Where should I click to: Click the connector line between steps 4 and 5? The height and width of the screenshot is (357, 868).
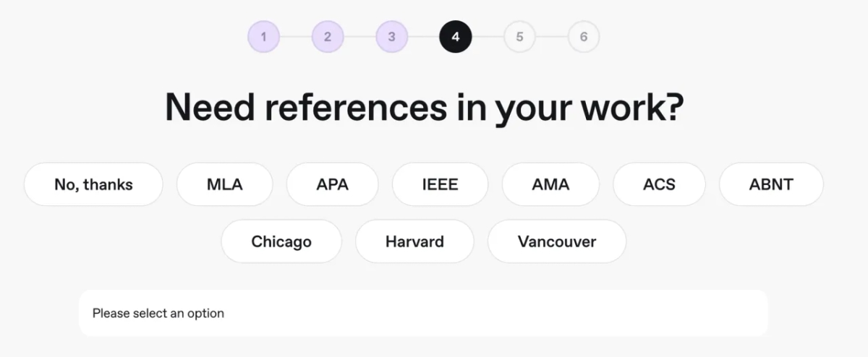click(x=488, y=37)
